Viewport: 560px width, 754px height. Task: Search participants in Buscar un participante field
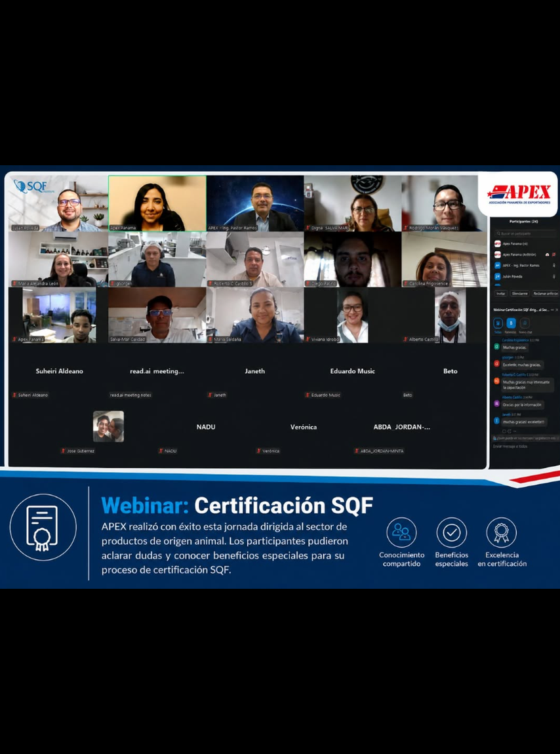(x=525, y=233)
